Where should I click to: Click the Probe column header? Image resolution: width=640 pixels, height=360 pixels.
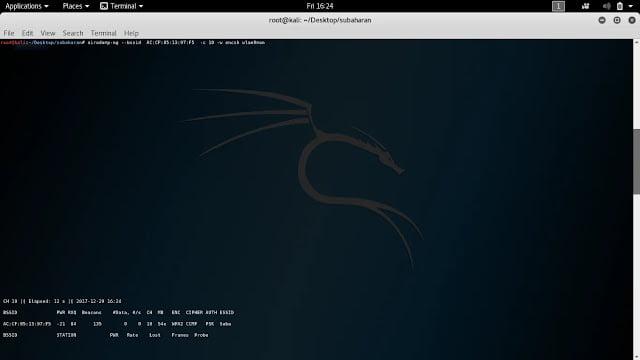tap(201, 335)
